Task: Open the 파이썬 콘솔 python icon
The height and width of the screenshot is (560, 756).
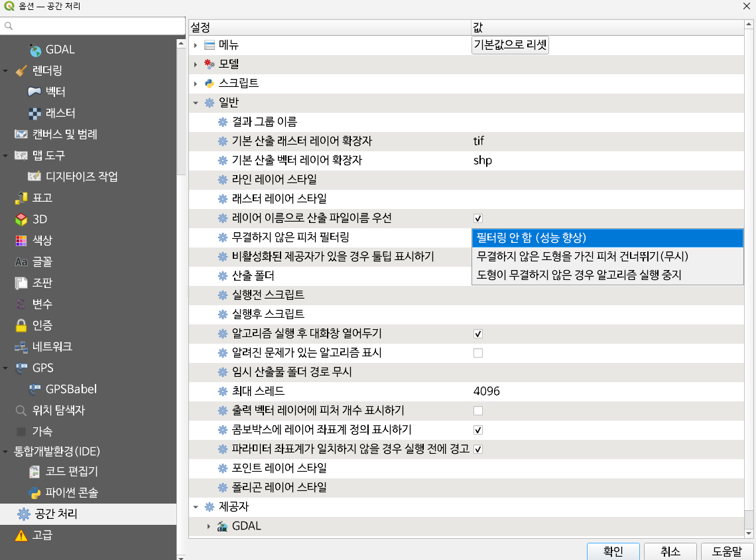Action: [34, 492]
